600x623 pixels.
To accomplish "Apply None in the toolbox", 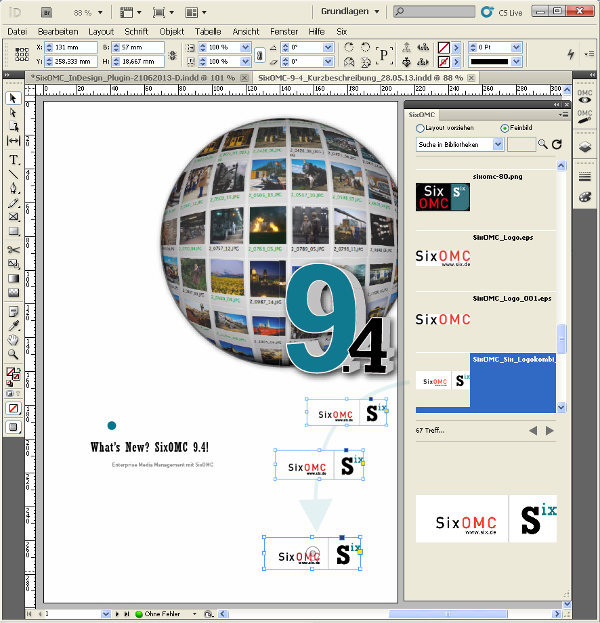I will 13,408.
